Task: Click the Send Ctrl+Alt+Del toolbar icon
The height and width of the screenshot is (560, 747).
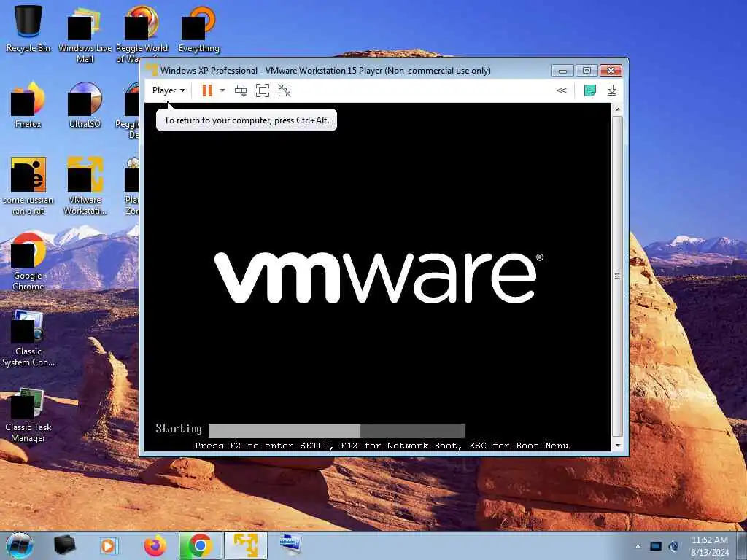Action: (x=241, y=90)
